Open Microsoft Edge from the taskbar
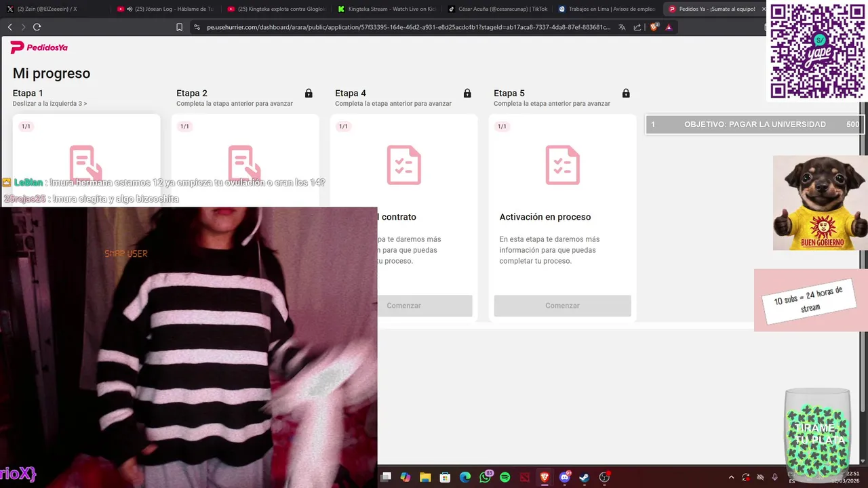 click(x=465, y=477)
